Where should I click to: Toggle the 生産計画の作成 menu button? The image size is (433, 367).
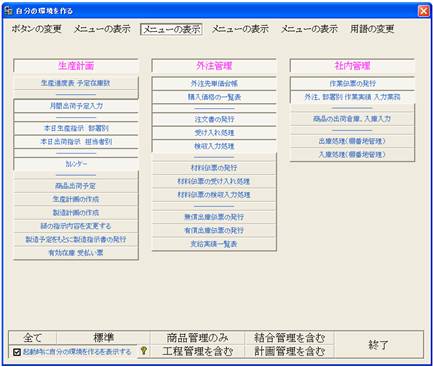76,199
